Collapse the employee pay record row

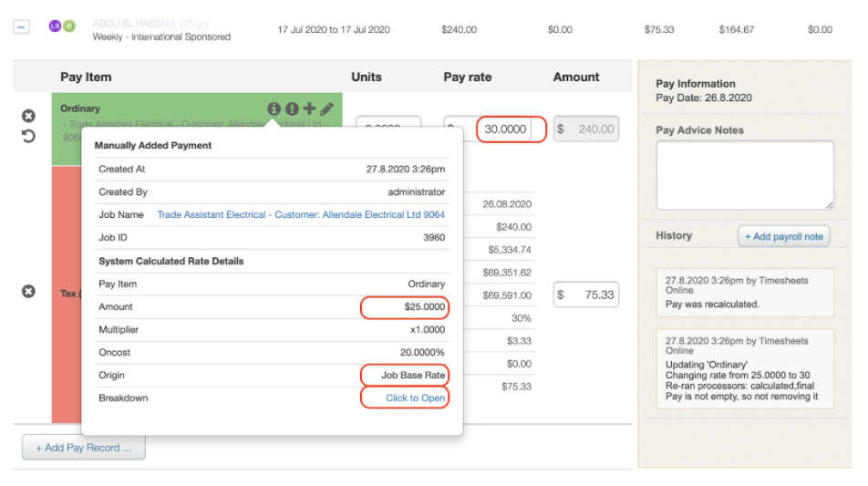(20, 27)
